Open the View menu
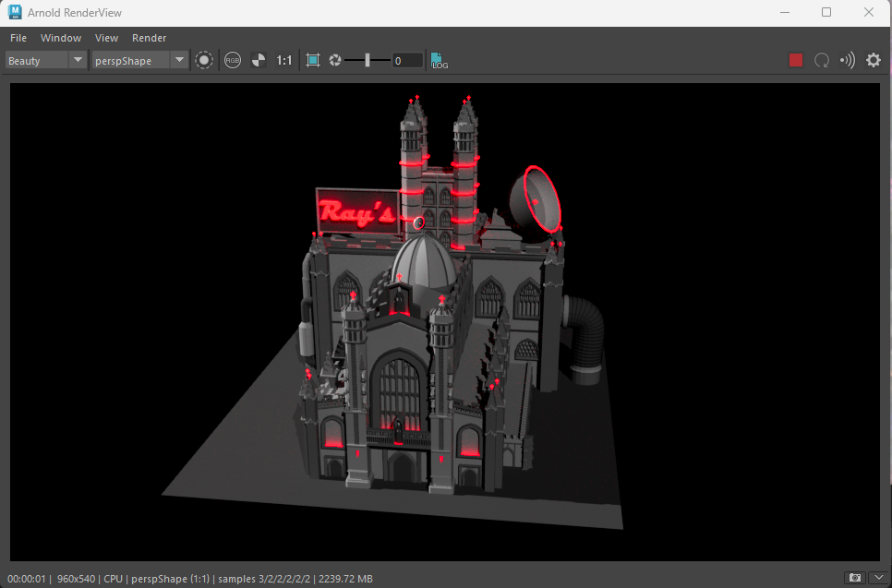 click(x=106, y=38)
